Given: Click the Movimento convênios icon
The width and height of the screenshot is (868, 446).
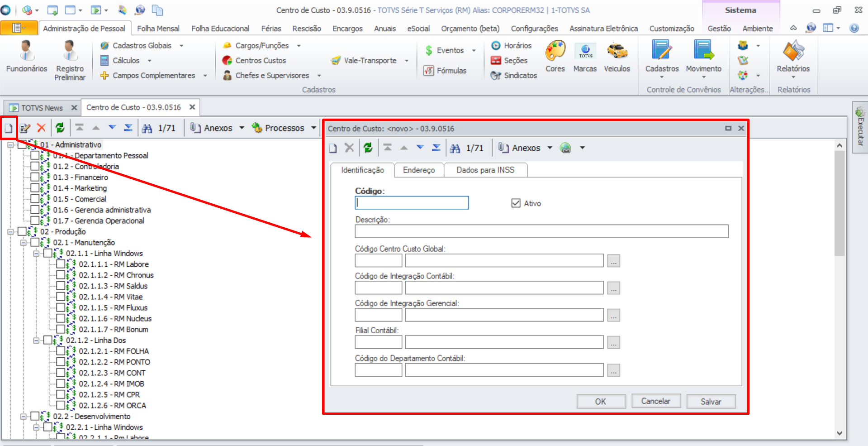Looking at the screenshot, I should pyautogui.click(x=703, y=59).
